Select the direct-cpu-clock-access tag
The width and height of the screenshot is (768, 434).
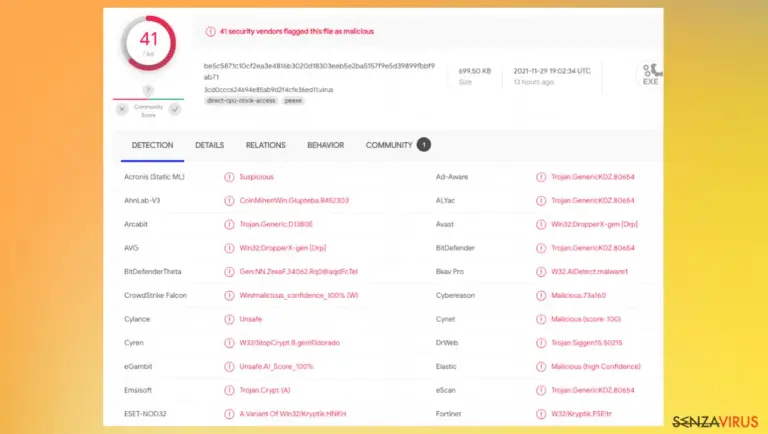[241, 100]
